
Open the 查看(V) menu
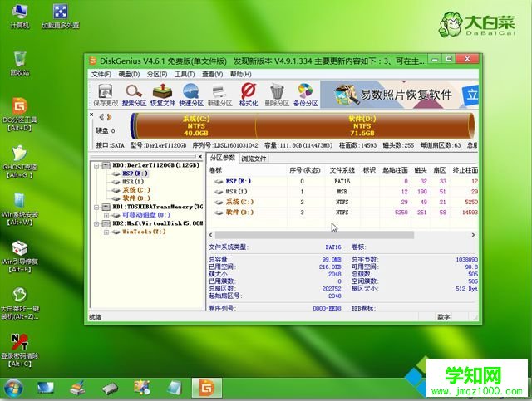pyautogui.click(x=213, y=74)
